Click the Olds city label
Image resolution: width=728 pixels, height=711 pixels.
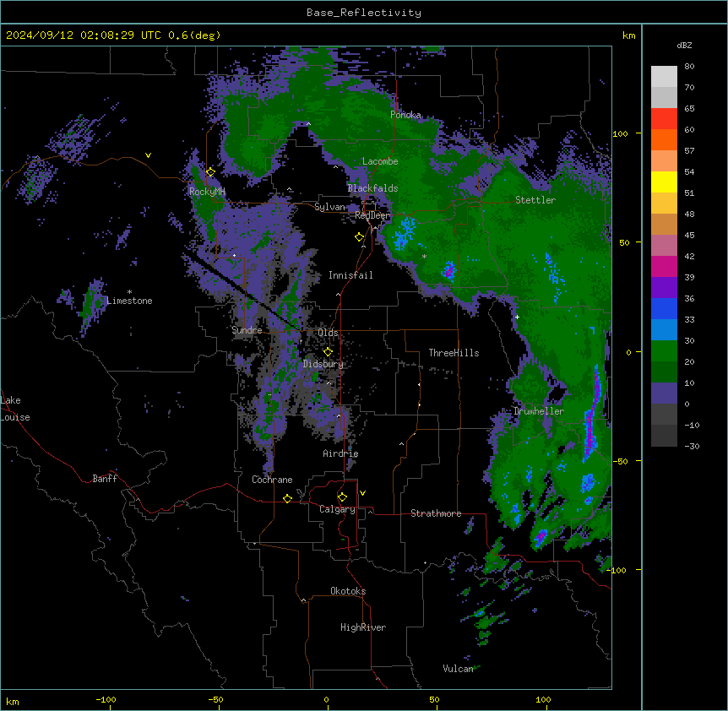pyautogui.click(x=328, y=333)
